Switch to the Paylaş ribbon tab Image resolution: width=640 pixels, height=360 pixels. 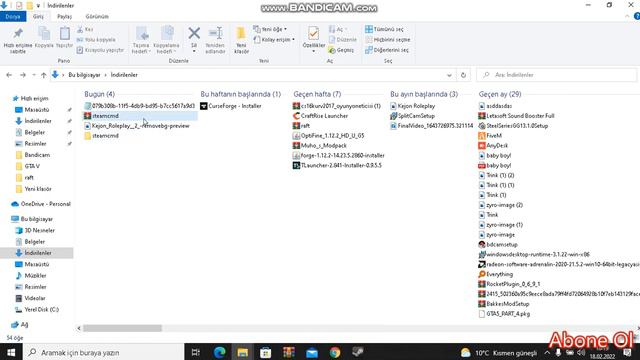(64, 16)
